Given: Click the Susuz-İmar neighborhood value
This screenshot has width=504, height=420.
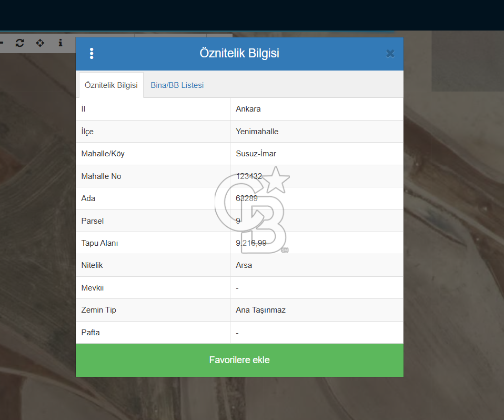Looking at the screenshot, I should pos(256,154).
